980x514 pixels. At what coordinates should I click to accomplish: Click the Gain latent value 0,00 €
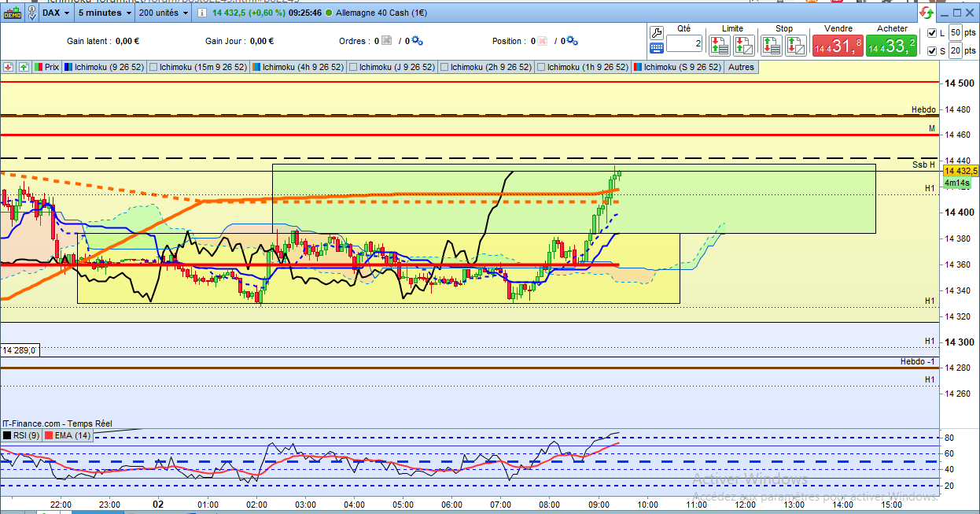tap(127, 41)
